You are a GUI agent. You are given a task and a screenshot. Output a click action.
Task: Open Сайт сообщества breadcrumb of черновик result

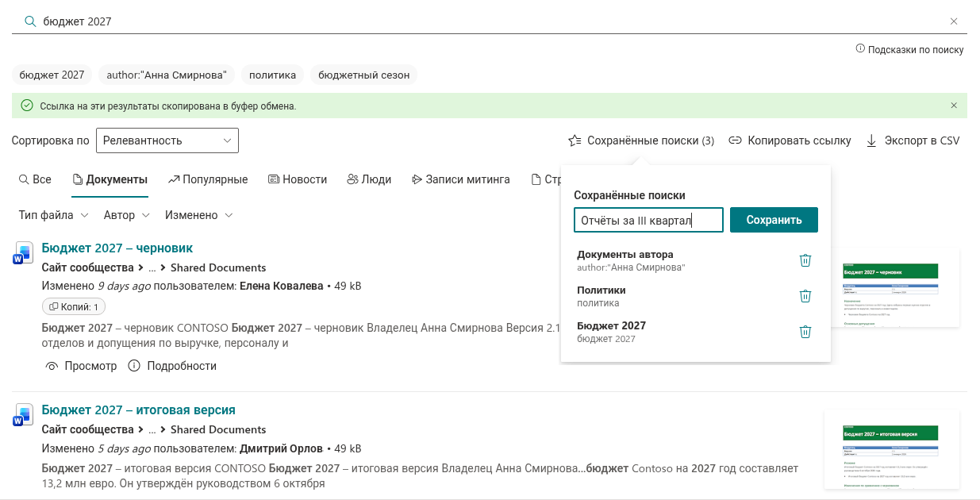[x=87, y=267]
